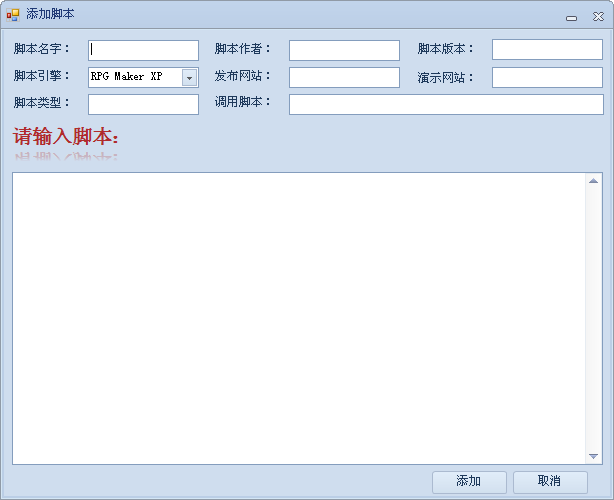Image resolution: width=614 pixels, height=500 pixels.
Task: Focus the 演示网站 text box
Action: pos(547,77)
